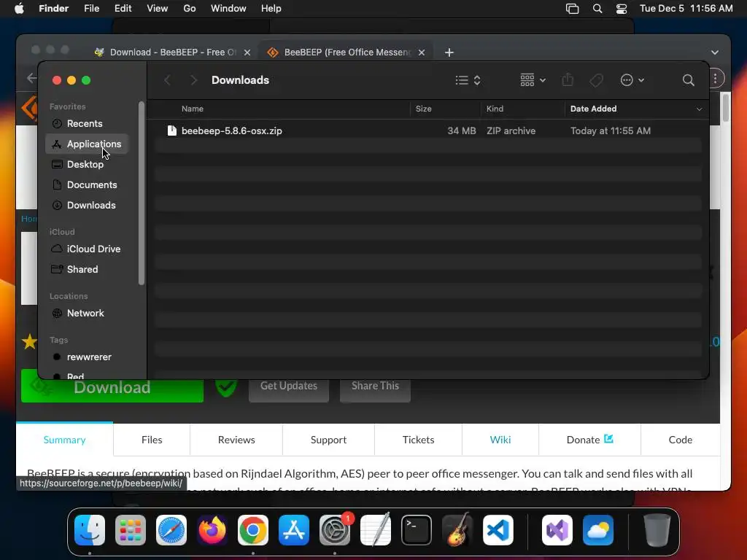The height and width of the screenshot is (560, 747).
Task: Sort by Kind column header
Action: (495, 109)
